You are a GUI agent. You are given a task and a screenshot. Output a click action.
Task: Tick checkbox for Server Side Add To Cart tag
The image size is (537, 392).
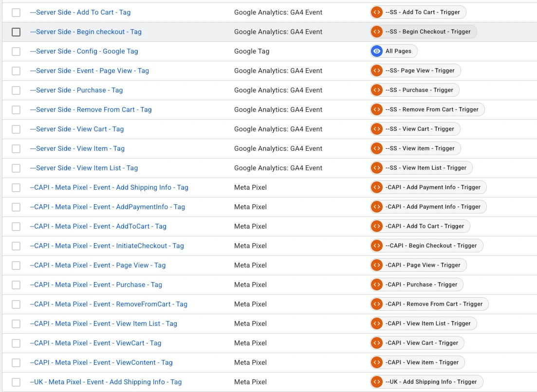[x=16, y=13]
